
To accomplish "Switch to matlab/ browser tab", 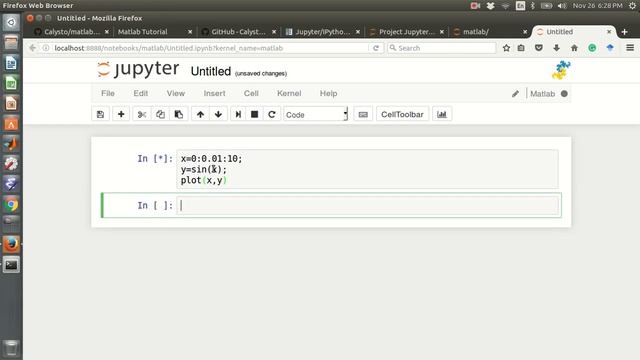I will click(476, 32).
